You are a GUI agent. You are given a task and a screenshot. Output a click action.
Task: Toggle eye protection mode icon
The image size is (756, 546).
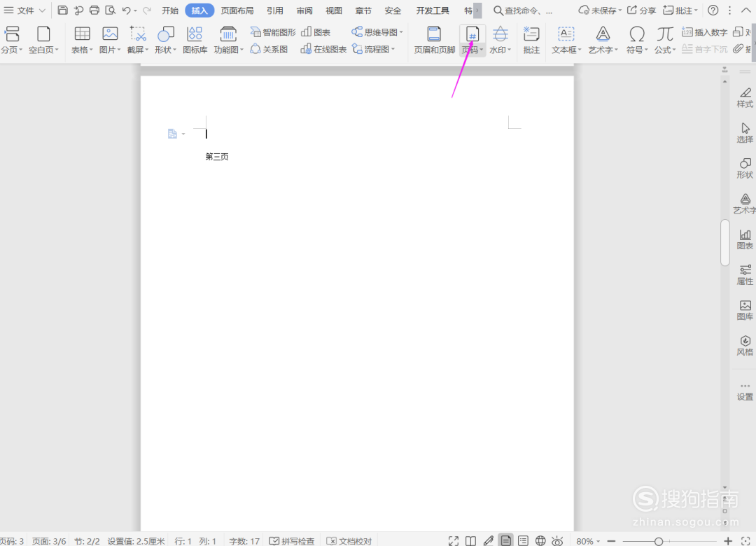(x=557, y=540)
